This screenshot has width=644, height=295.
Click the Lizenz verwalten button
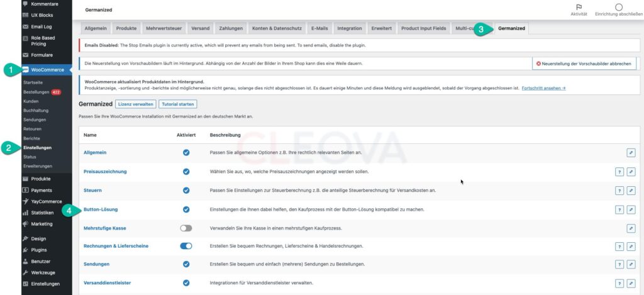click(x=136, y=104)
